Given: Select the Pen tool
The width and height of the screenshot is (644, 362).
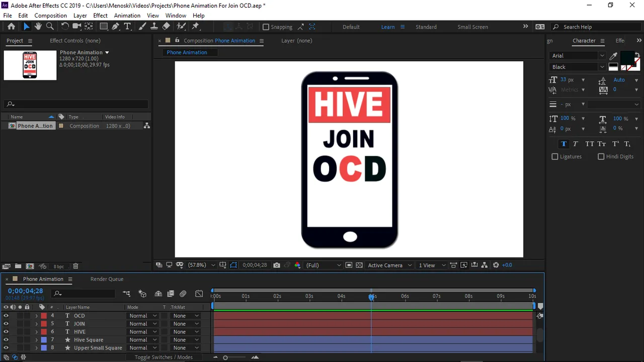Looking at the screenshot, I should [x=116, y=27].
